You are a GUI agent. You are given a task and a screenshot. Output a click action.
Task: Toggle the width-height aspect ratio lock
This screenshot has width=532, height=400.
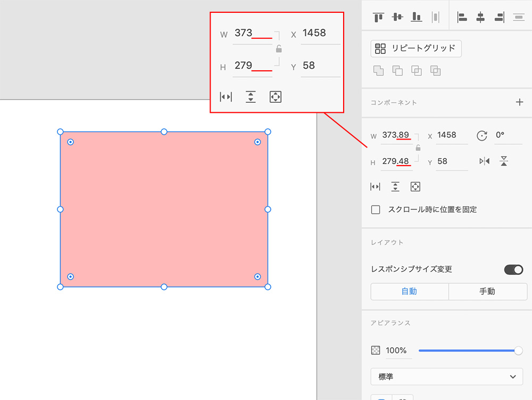click(x=418, y=148)
